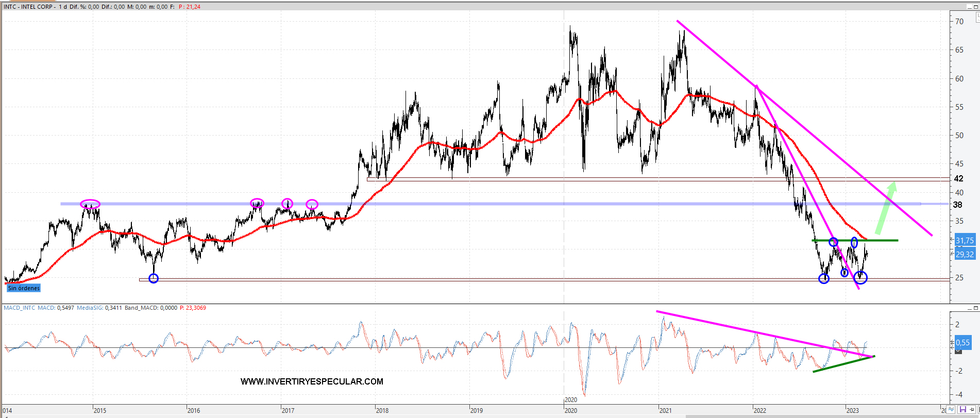This screenshot has width=980, height=418.
Task: Click the scale icon at price axis top
Action: pos(977,17)
